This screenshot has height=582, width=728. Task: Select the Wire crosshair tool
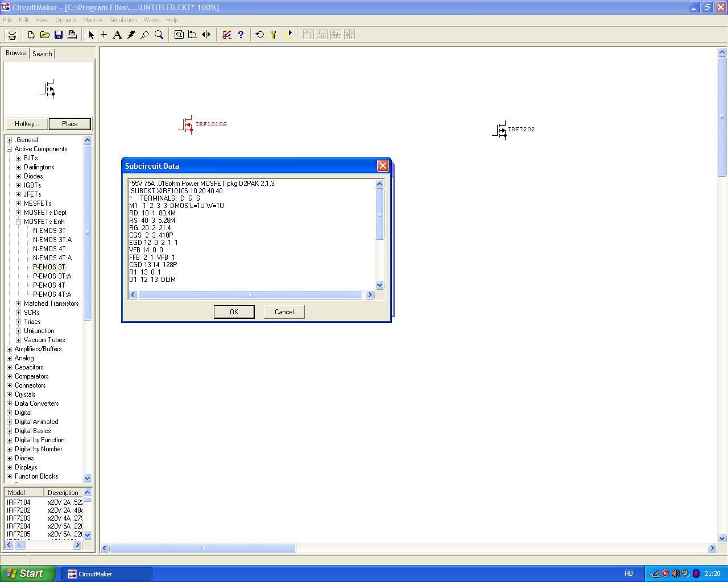tap(104, 35)
